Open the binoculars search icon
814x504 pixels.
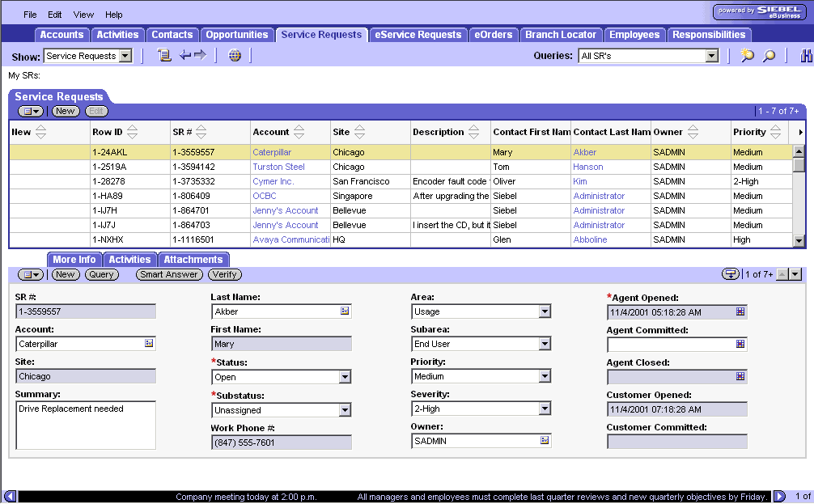pos(806,55)
